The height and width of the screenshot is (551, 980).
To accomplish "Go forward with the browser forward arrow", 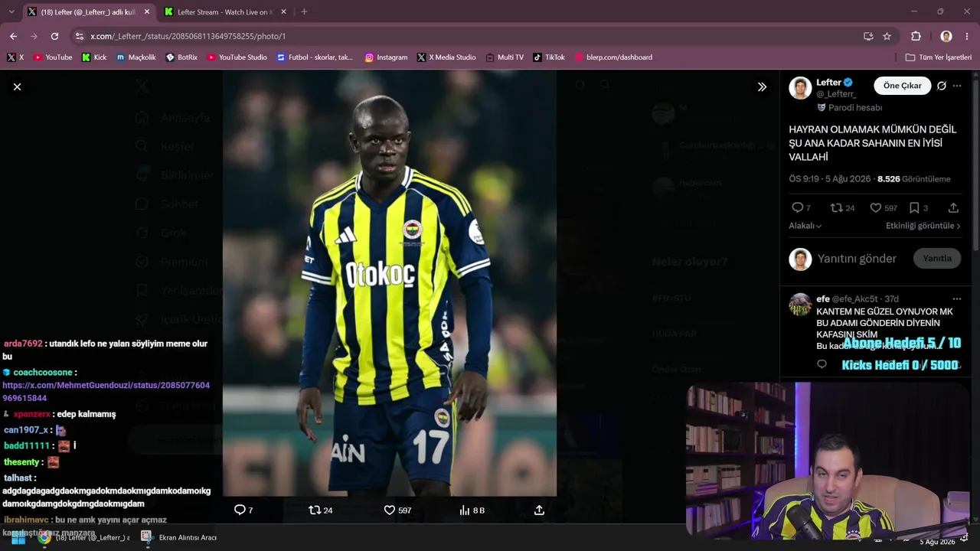I will pyautogui.click(x=34, y=36).
